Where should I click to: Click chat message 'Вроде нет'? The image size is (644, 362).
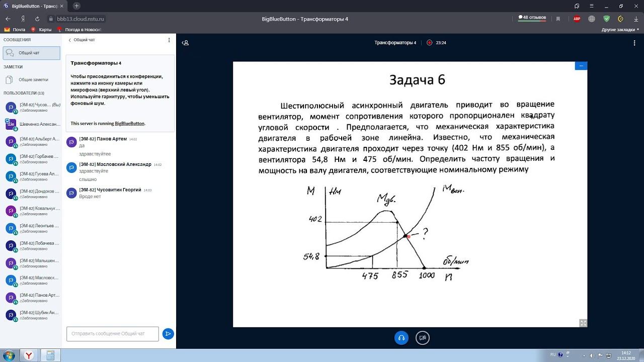90,197
